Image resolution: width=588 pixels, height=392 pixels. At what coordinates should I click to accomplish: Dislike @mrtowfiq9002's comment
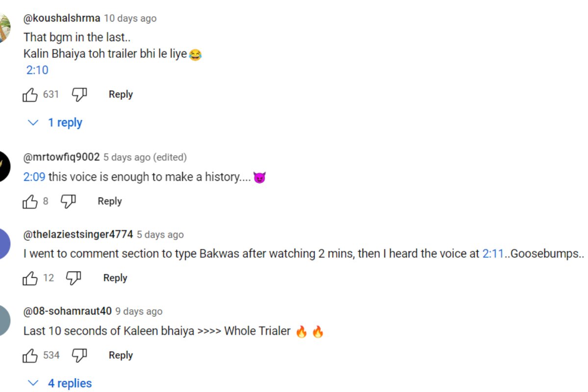point(69,201)
